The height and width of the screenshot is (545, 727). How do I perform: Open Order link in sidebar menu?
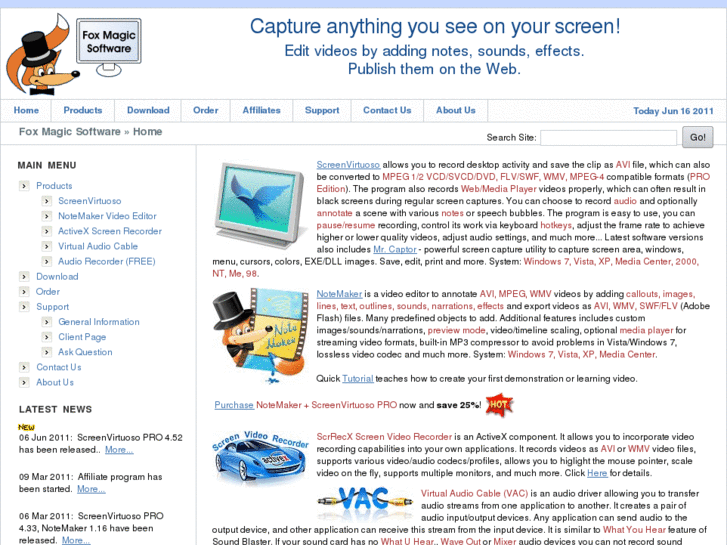pyautogui.click(x=48, y=291)
